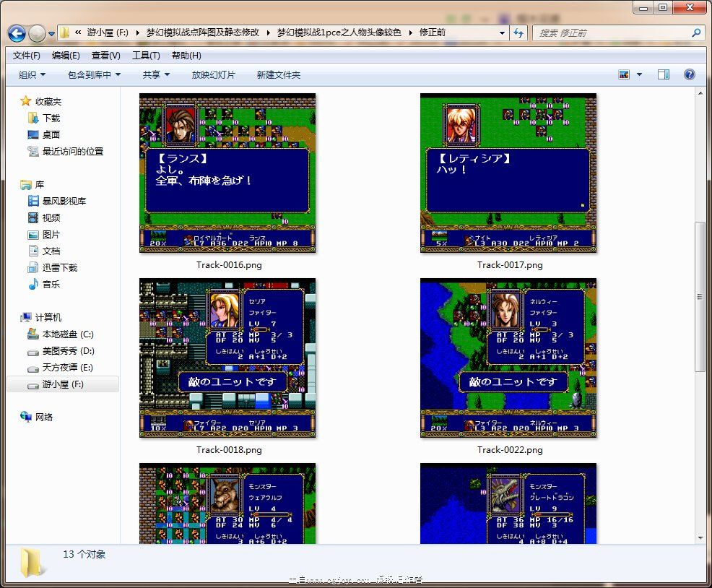
Task: Open 暴风影视库 library
Action: (x=64, y=201)
